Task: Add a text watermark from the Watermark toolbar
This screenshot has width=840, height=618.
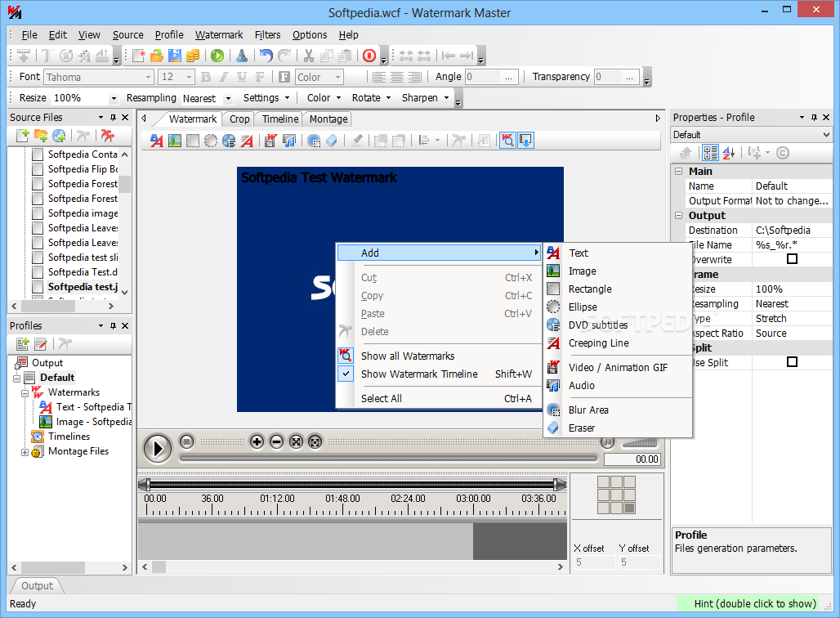Action: [x=156, y=141]
